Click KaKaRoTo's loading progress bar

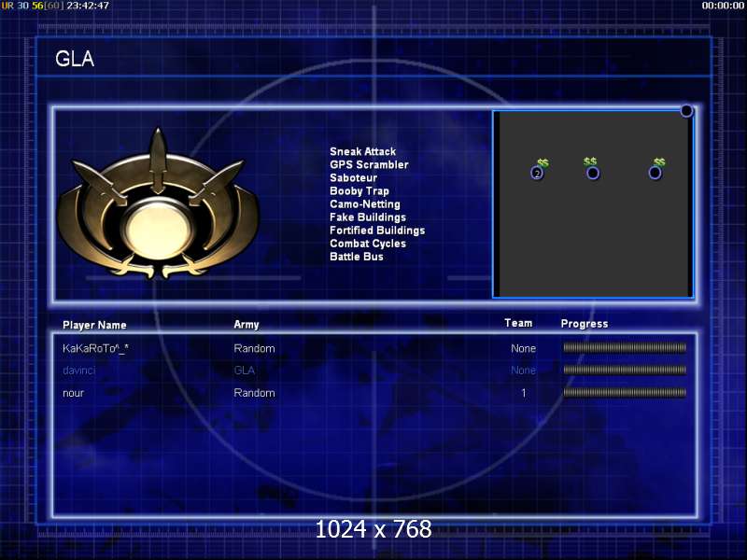624,348
